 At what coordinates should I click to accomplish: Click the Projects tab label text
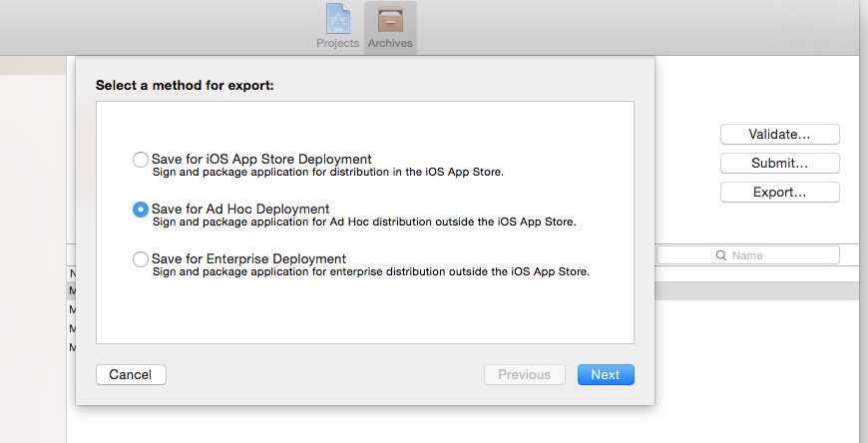[x=337, y=44]
